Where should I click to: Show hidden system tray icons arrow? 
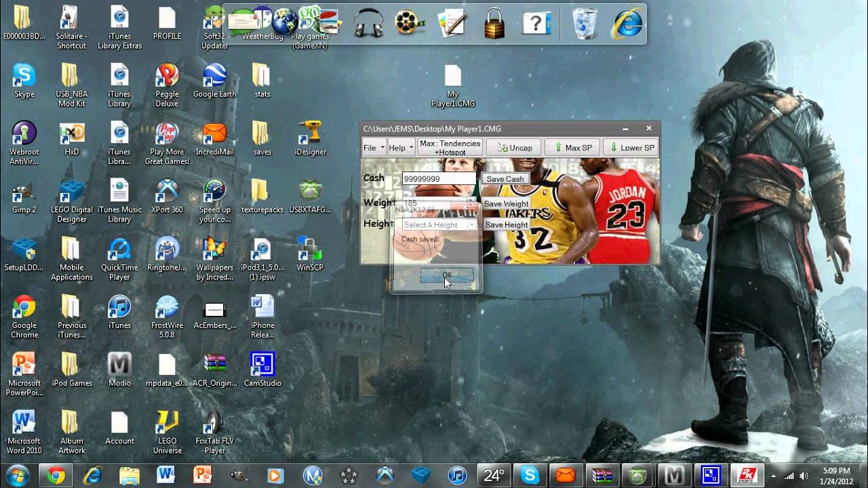click(x=773, y=476)
